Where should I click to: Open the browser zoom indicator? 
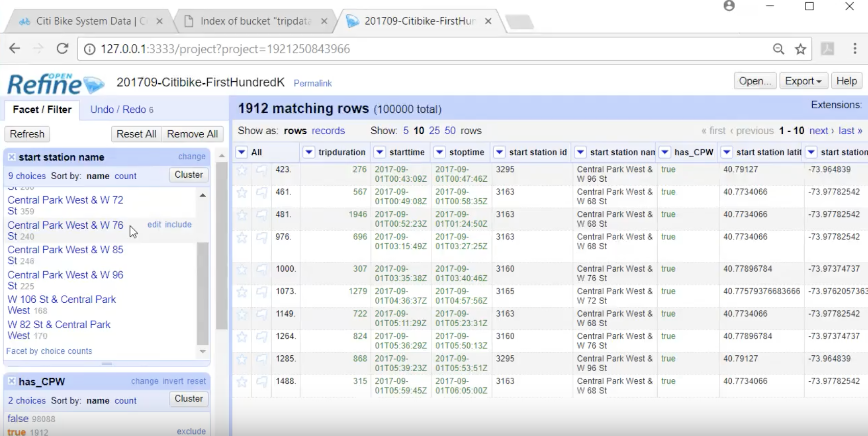(x=778, y=49)
